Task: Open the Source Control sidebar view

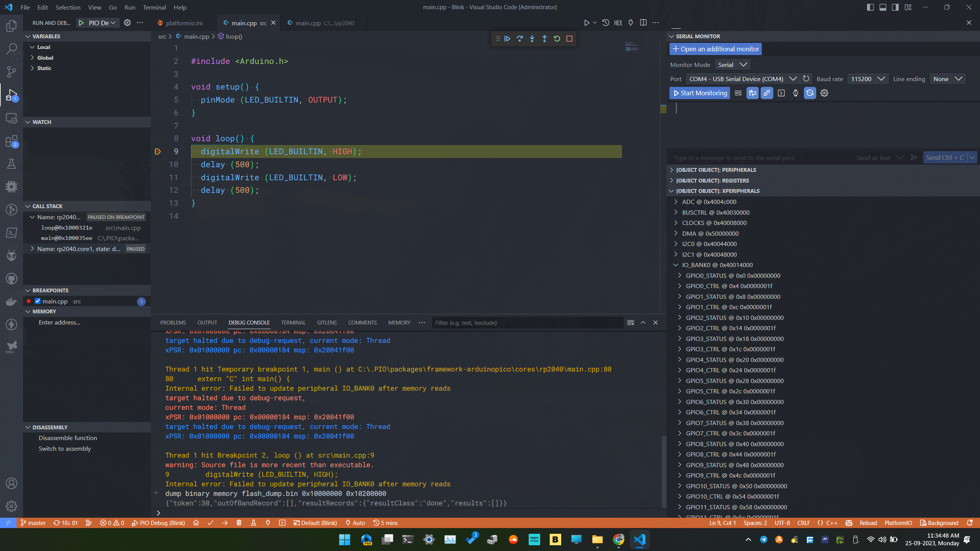Action: [11, 72]
